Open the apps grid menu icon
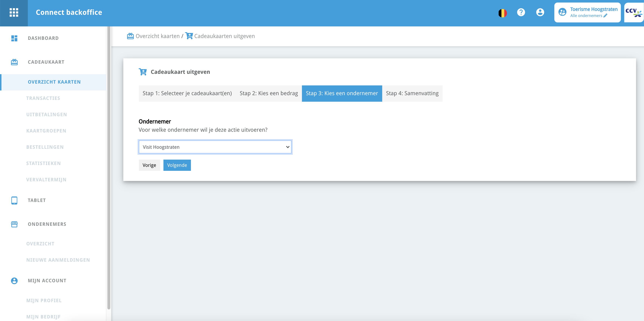Screen dimensions: 644x321 pos(14,12)
